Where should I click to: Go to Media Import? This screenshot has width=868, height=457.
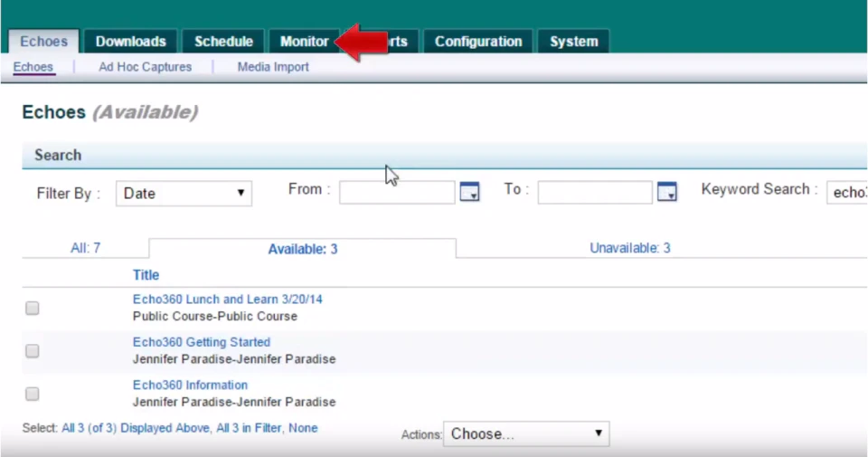pos(273,67)
